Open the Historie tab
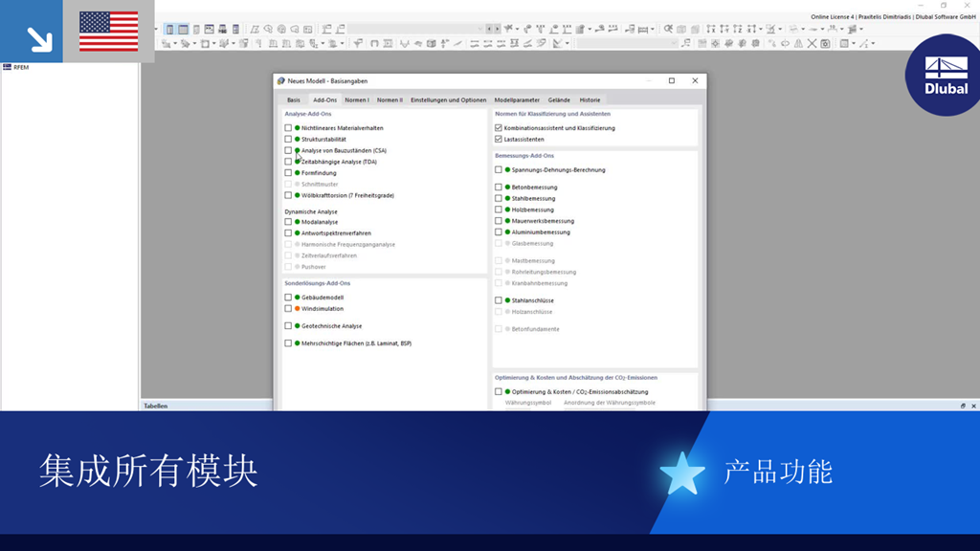Screen dimensions: 980x551 [590, 99]
